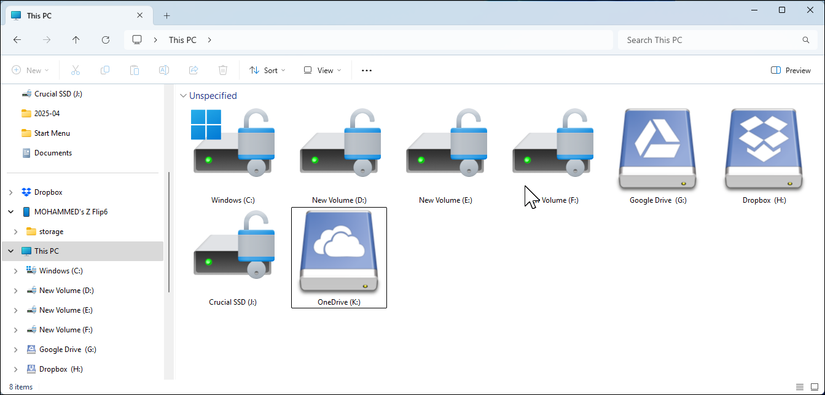Go back with the Back arrow
The height and width of the screenshot is (395, 825).
17,40
